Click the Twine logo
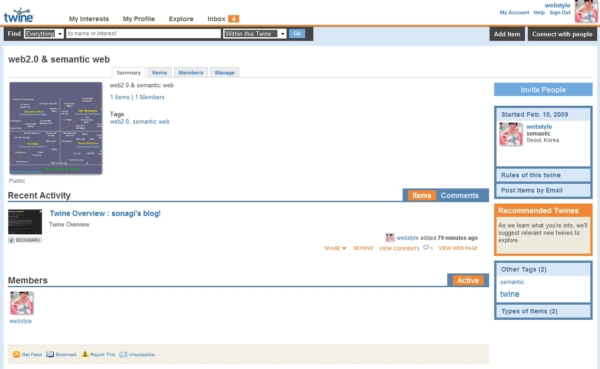The height and width of the screenshot is (369, 600). pos(18,16)
